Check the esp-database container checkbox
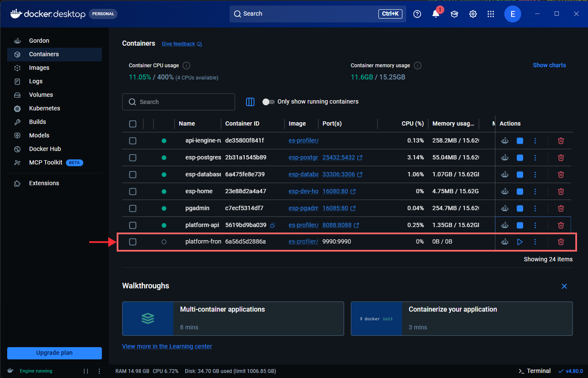 pyautogui.click(x=133, y=175)
